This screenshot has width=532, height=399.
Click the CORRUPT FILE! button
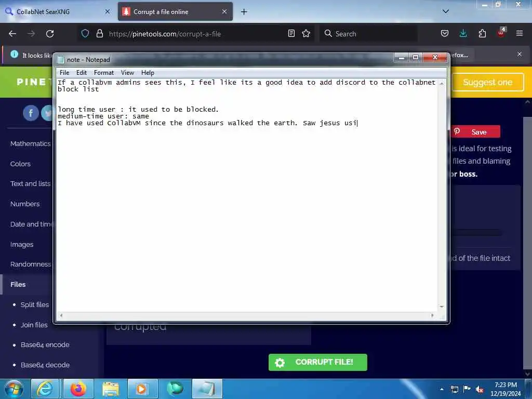coord(317,362)
